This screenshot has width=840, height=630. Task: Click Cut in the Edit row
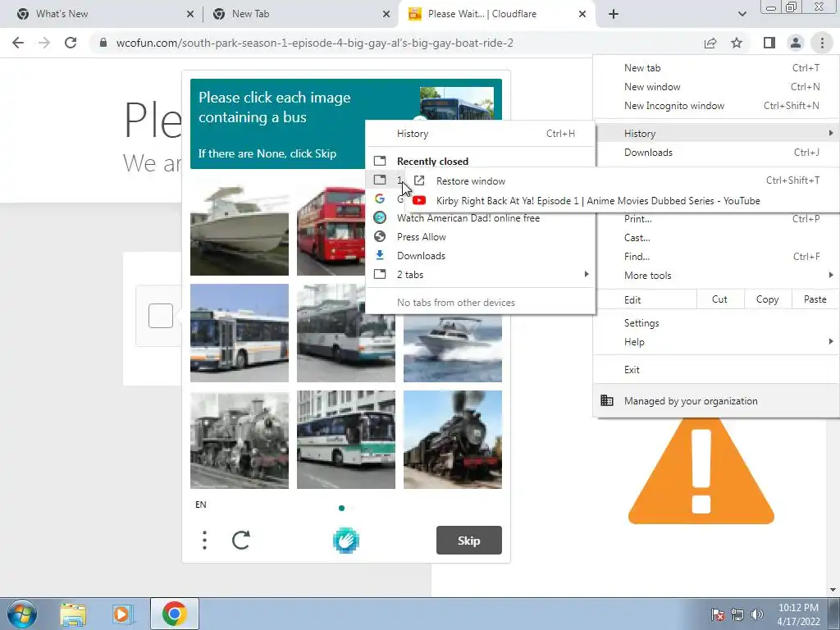click(x=720, y=299)
